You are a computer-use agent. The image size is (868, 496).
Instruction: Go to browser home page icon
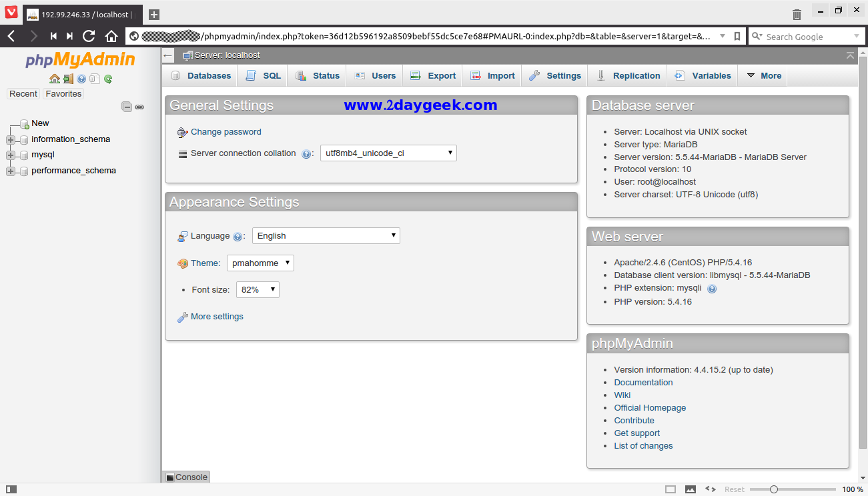111,36
